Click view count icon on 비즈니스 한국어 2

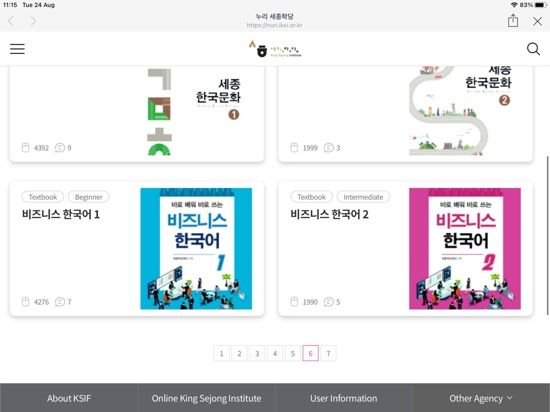click(294, 302)
